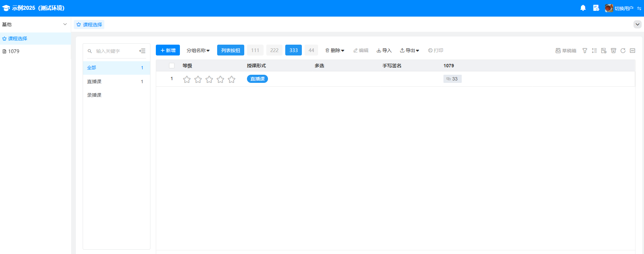Viewport: 644px width, 254px height.
Task: Set the rating to three stars
Action: pos(209,79)
